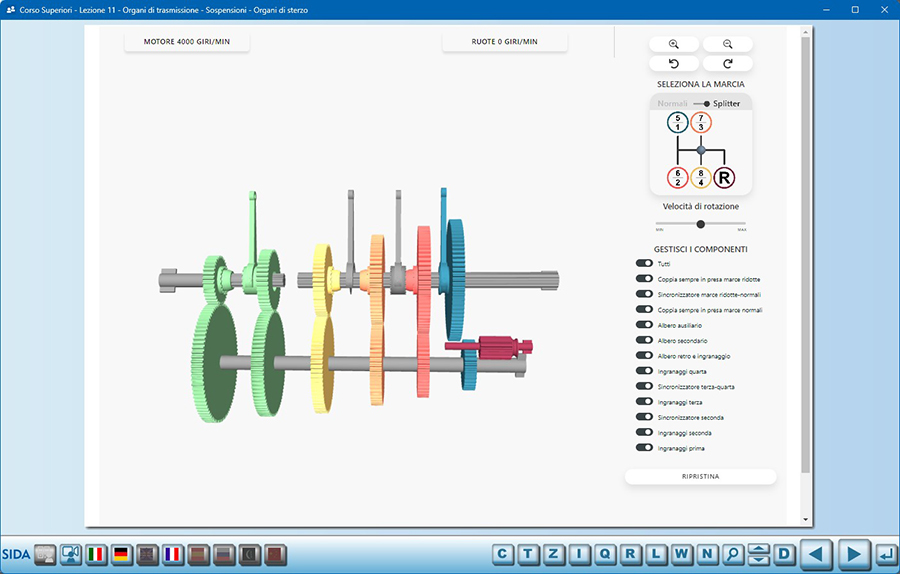900x574 pixels.
Task: Click the Q letter button in bottom toolbar
Action: (605, 553)
